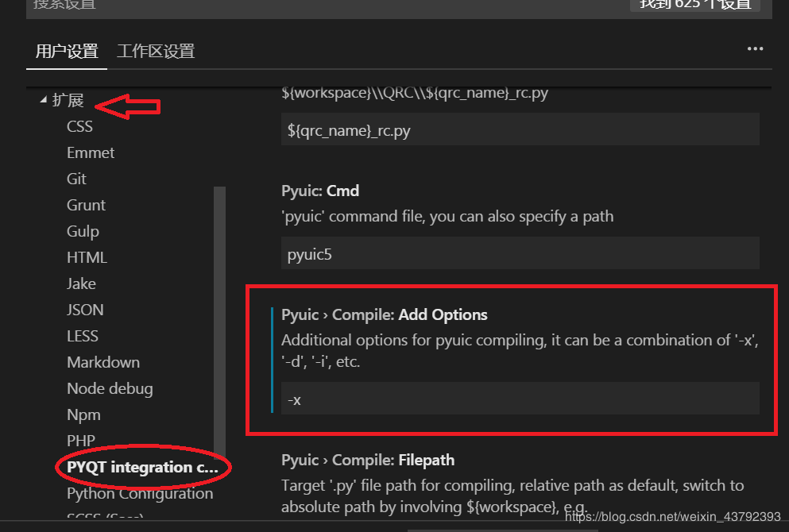Select PYQT integration configuration category

(x=141, y=467)
